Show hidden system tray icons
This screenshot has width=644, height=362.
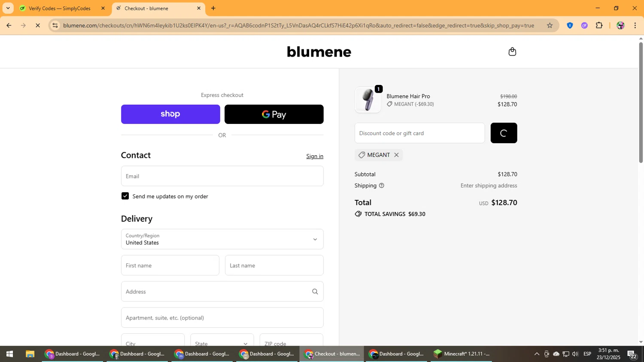click(537, 354)
